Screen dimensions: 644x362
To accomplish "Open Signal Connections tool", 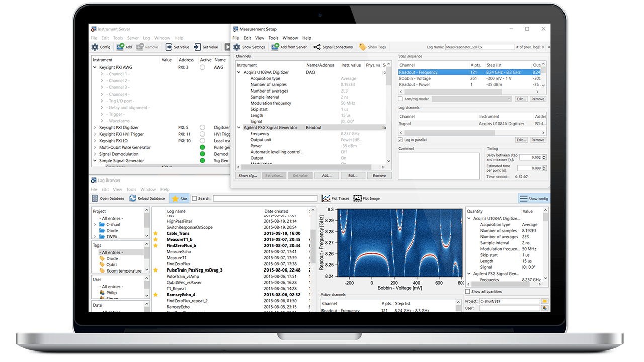I will point(317,47).
